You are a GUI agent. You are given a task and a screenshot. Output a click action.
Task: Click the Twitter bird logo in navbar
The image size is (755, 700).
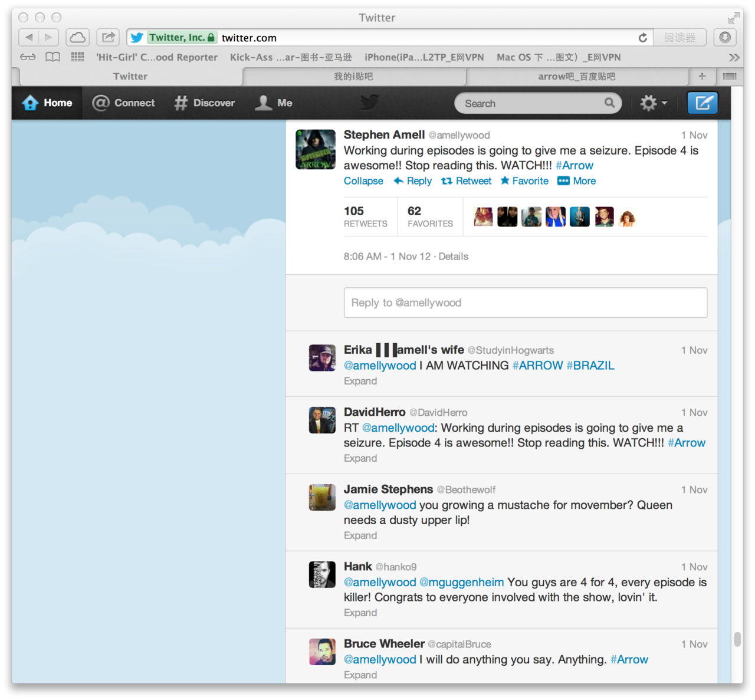coord(370,103)
